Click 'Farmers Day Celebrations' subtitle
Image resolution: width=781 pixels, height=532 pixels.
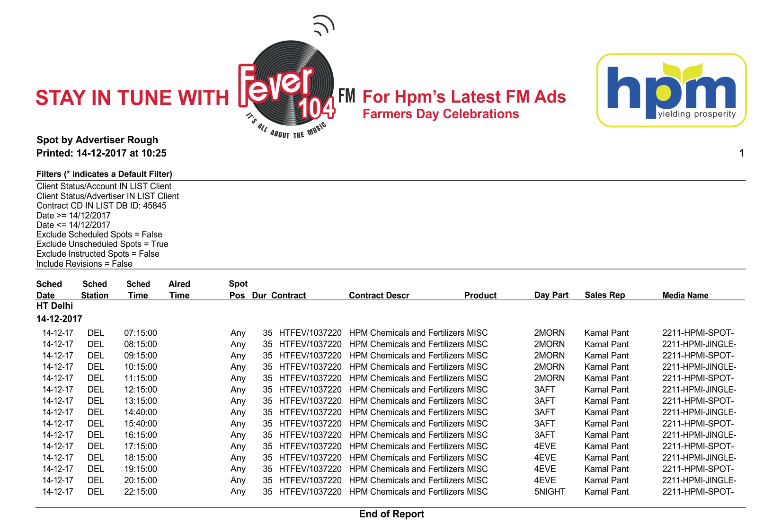(x=441, y=114)
